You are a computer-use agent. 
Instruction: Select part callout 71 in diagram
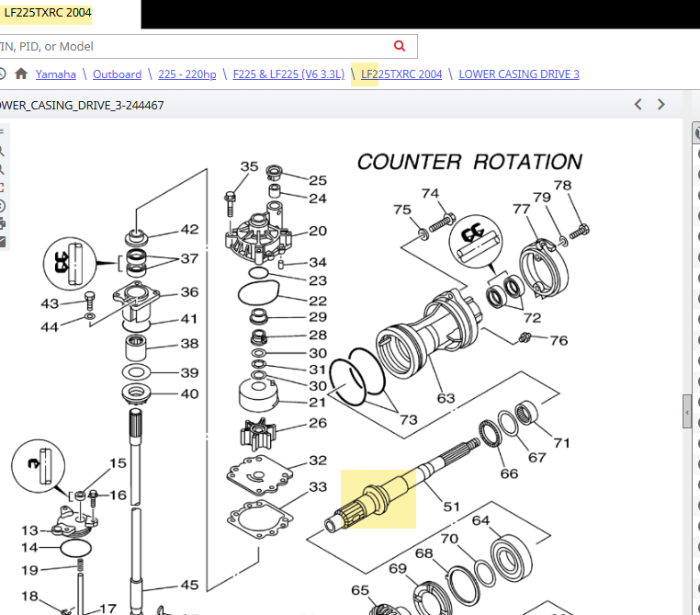click(561, 443)
